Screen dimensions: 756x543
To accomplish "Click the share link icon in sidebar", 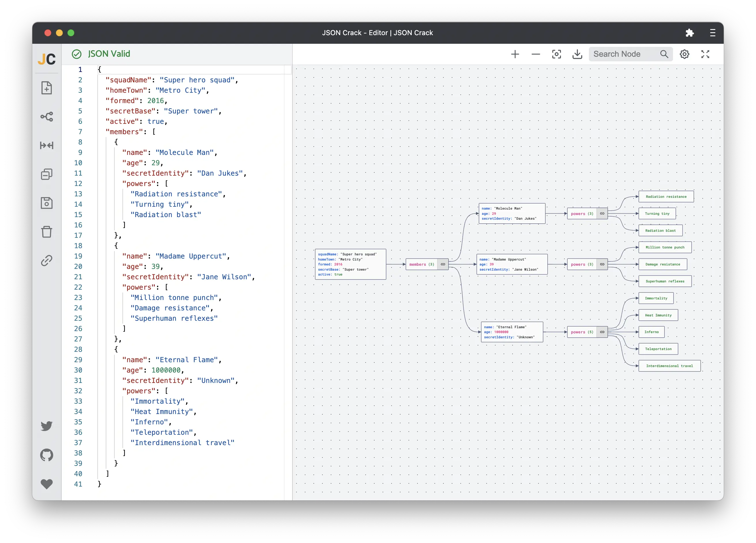I will (47, 261).
